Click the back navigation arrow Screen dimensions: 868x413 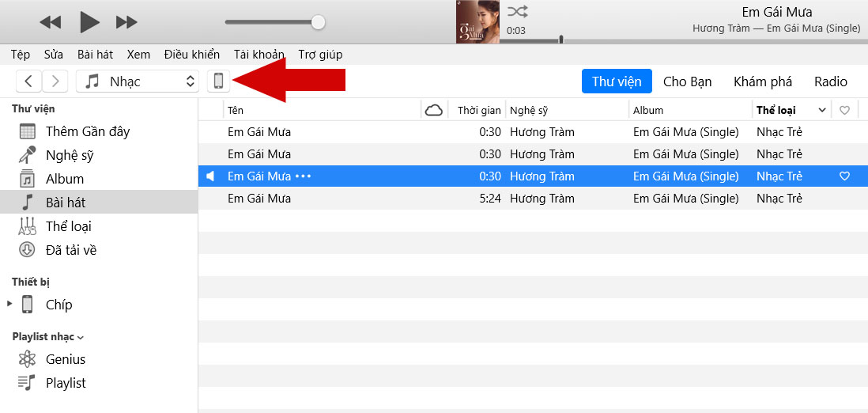click(x=29, y=81)
